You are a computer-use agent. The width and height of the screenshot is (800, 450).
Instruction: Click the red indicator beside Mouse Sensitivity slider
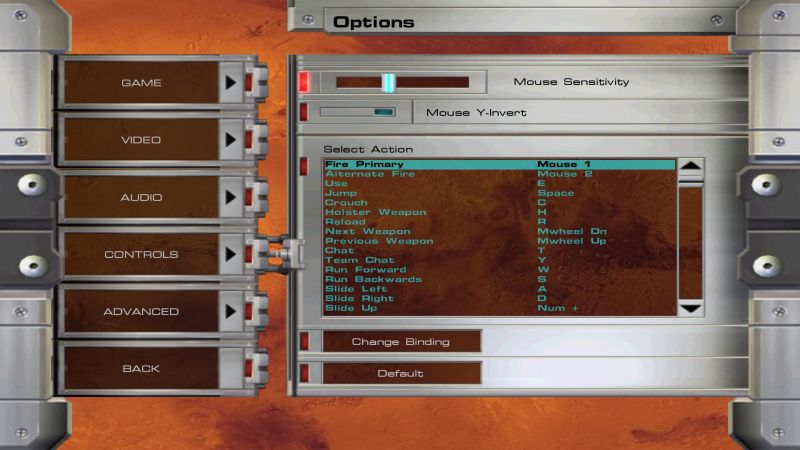(x=305, y=82)
